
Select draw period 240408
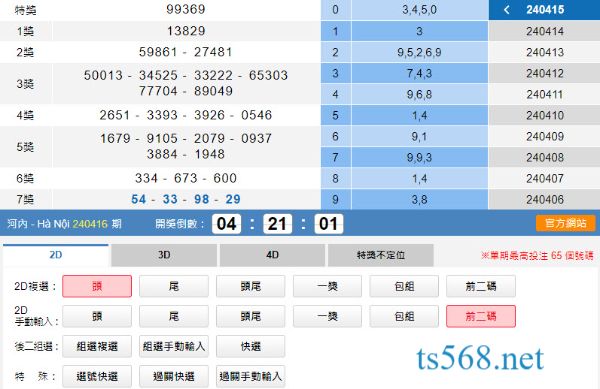pos(545,157)
